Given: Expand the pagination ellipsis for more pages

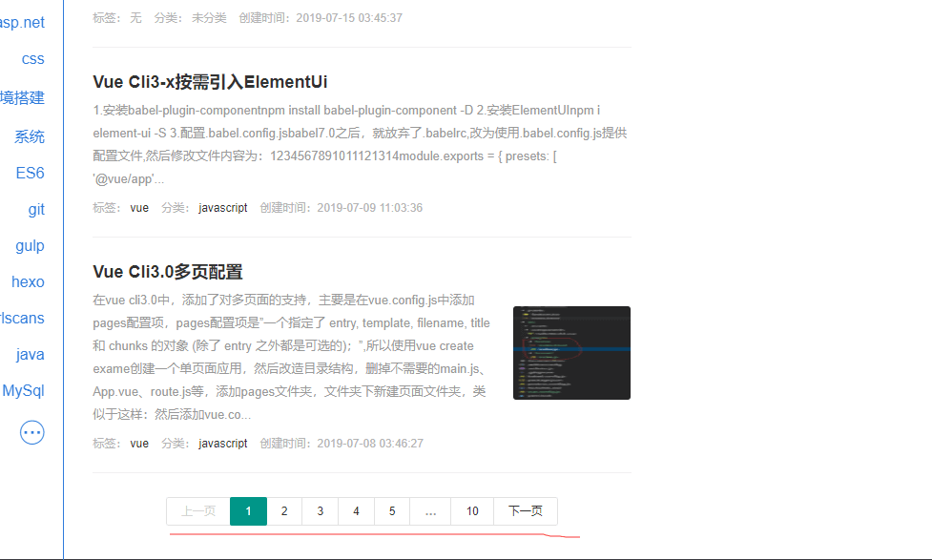Looking at the screenshot, I should [430, 511].
